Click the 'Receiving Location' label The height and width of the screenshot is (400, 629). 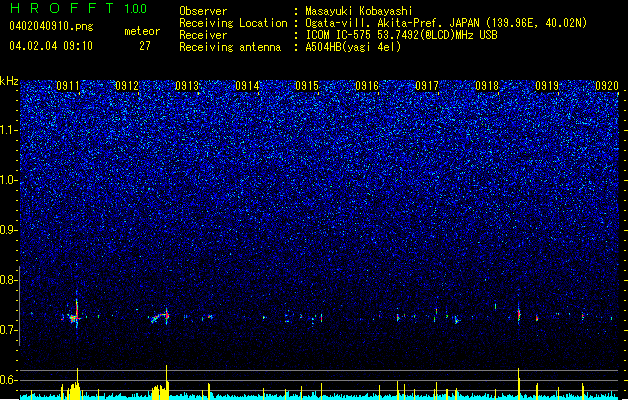(233, 23)
